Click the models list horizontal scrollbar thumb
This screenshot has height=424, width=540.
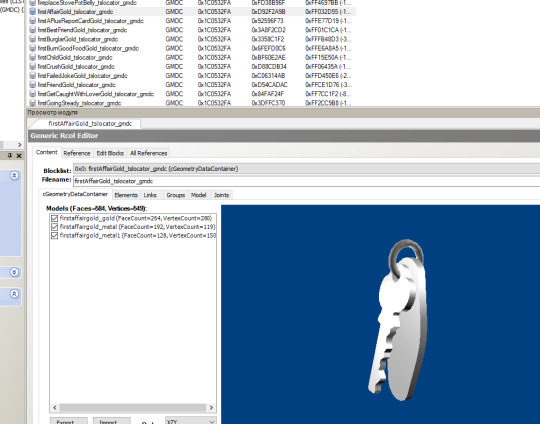(133, 407)
